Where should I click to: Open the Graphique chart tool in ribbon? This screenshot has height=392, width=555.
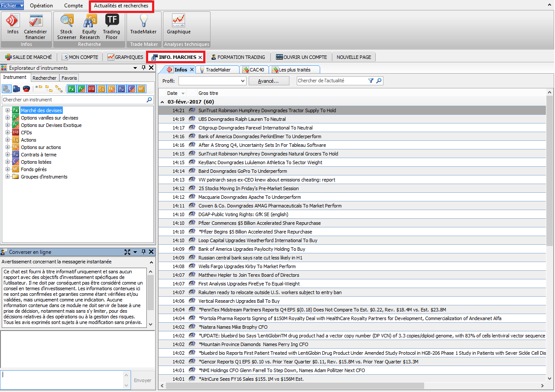click(179, 25)
